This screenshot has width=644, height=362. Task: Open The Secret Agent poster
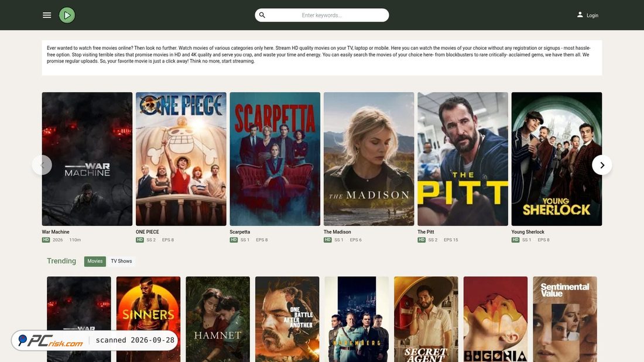coord(426,319)
